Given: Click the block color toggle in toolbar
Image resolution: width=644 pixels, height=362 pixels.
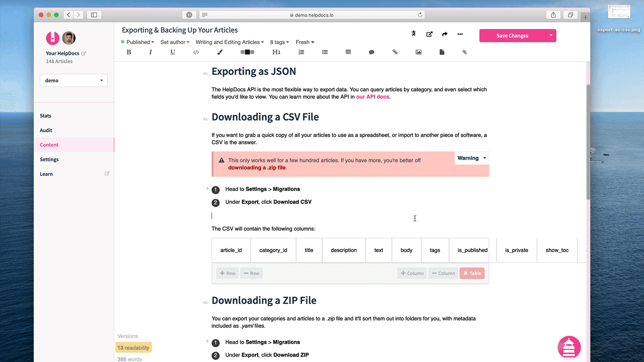Looking at the screenshot, I should (x=247, y=52).
